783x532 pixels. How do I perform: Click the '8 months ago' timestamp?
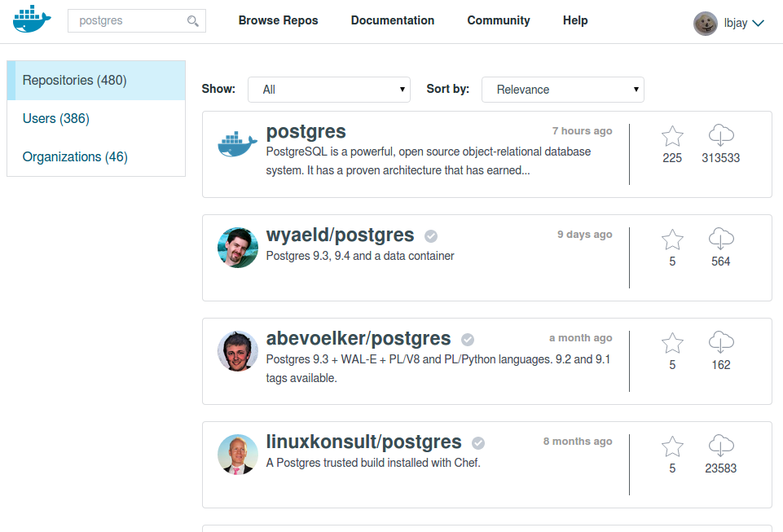tap(578, 441)
